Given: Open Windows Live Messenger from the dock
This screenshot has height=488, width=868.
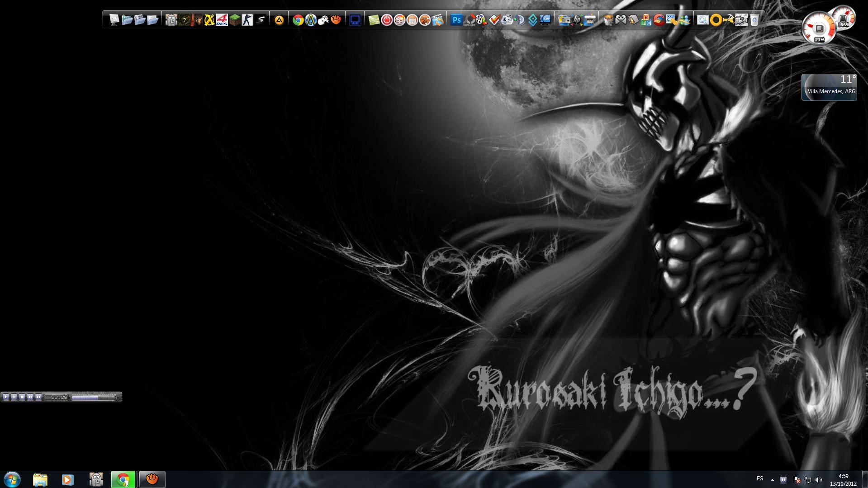Looking at the screenshot, I should (x=684, y=20).
